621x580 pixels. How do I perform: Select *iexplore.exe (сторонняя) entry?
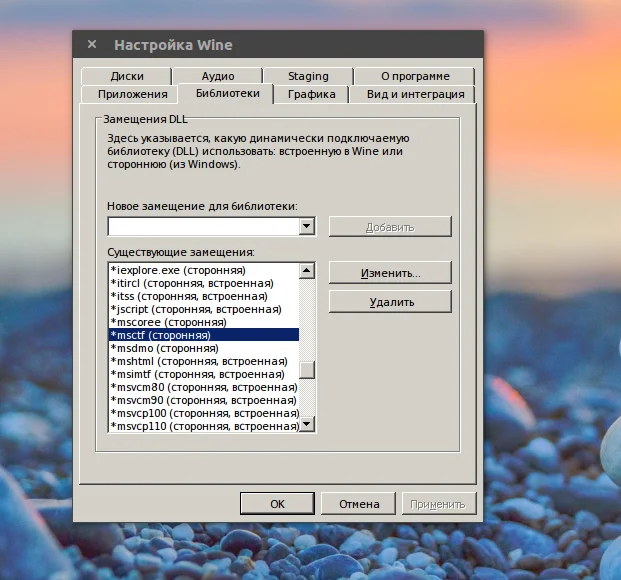(x=204, y=270)
